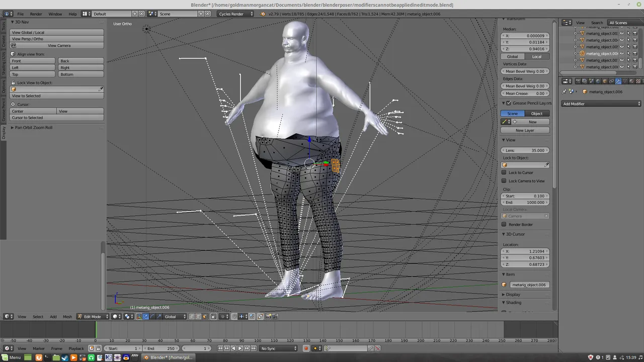Set transform space to Global in Transform panel
Screen dimensions: 644x362
[513, 57]
